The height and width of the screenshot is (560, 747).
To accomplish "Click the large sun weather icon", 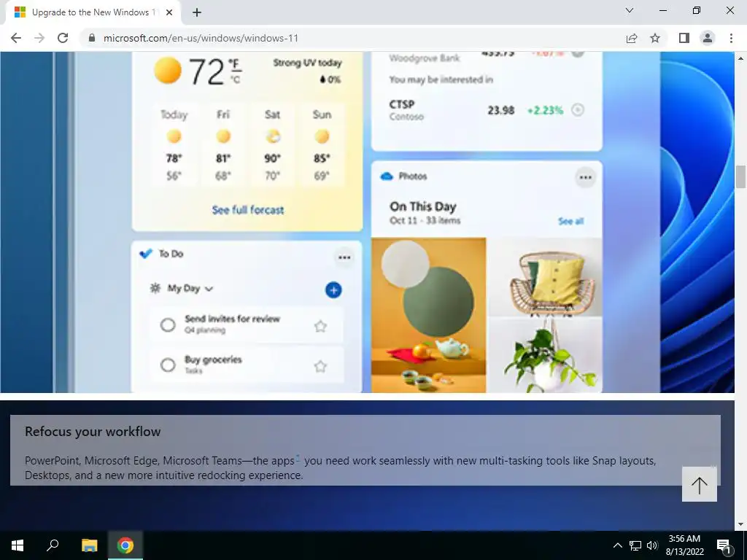I will (168, 71).
